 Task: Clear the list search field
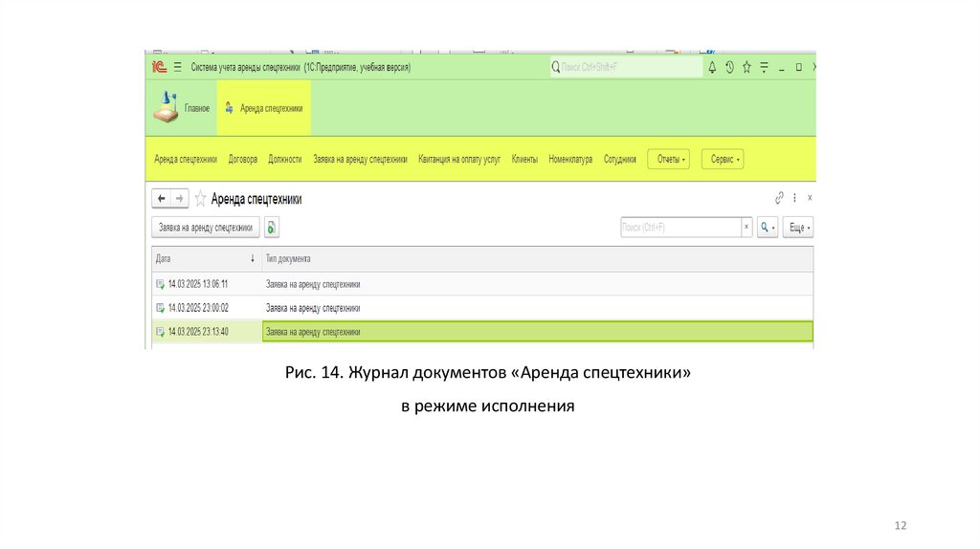[746, 228]
